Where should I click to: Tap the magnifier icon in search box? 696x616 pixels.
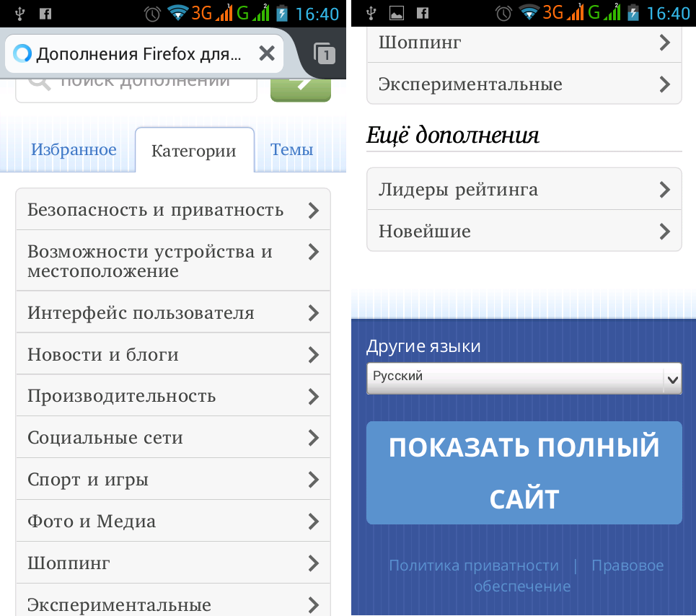(40, 84)
